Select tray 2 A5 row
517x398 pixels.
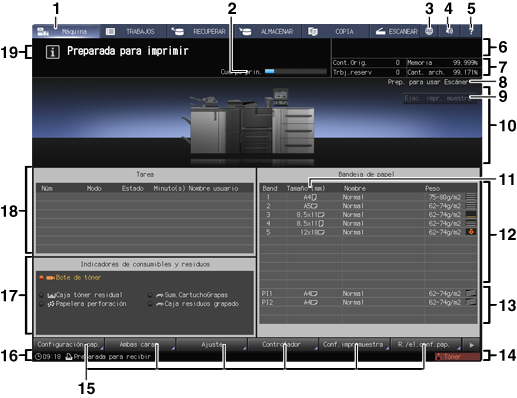point(368,206)
